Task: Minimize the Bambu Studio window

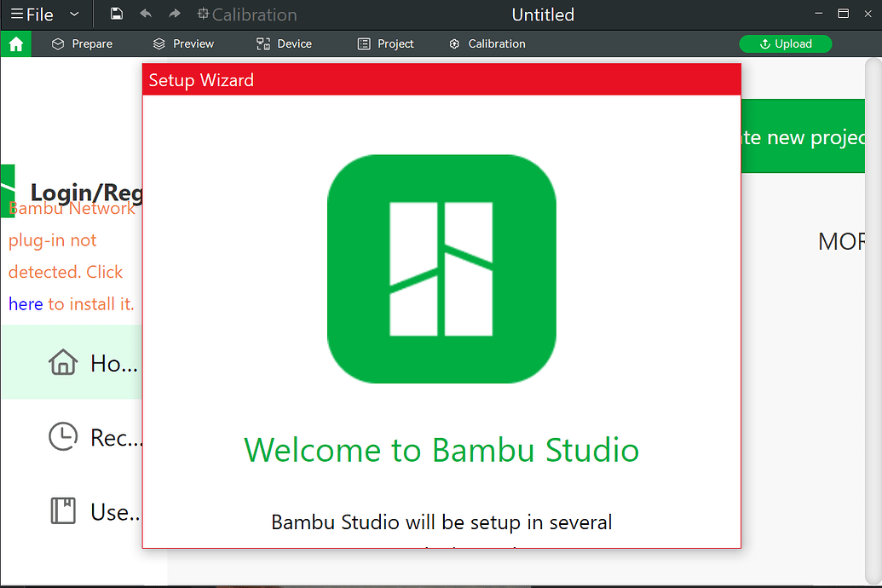Action: [x=818, y=14]
